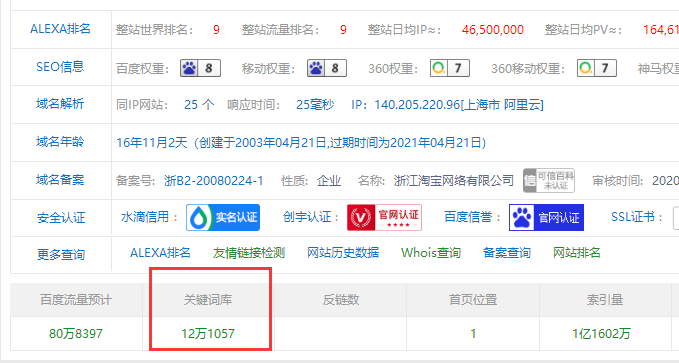
Task: Click the 域名年龄 row label
Action: tap(60, 142)
